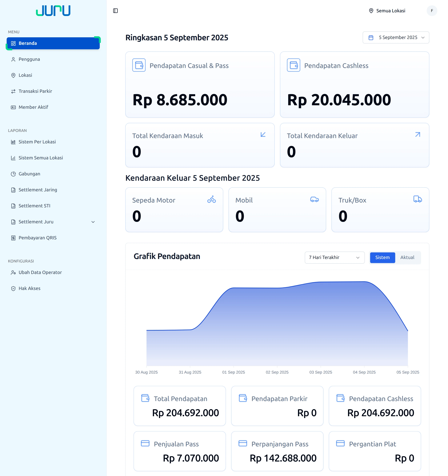Open Pembayaran QRIS report
This screenshot has width=448, height=476.
pos(53,238)
